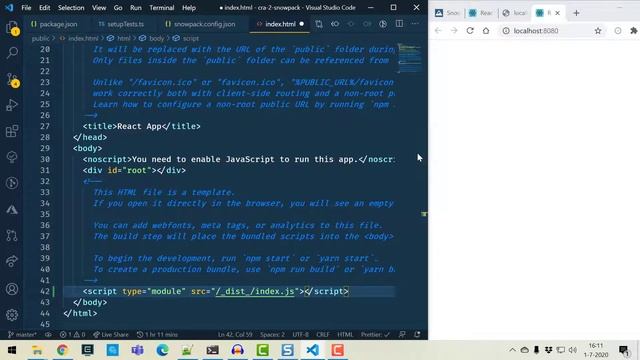Expand the 'html' breadcrumb
This screenshot has height=360, width=640.
(x=124, y=38)
